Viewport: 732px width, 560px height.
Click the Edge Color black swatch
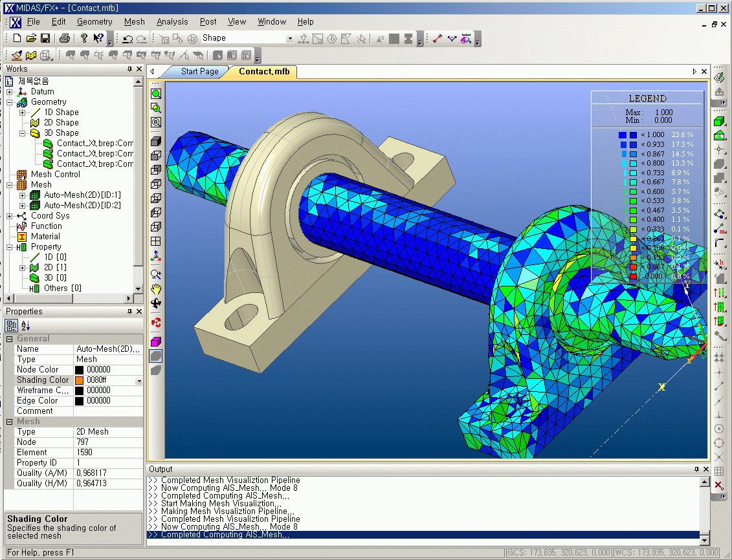(x=80, y=401)
